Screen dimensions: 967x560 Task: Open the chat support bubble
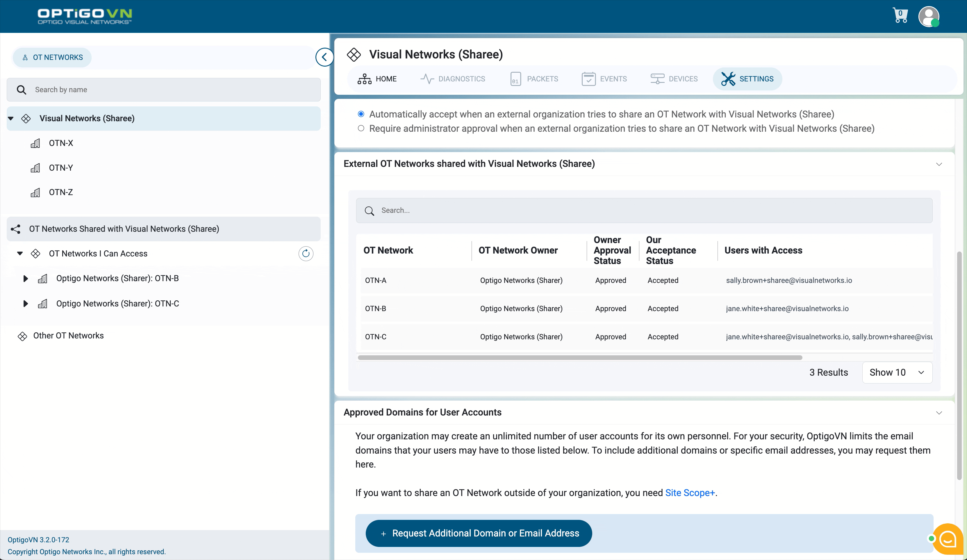[948, 539]
